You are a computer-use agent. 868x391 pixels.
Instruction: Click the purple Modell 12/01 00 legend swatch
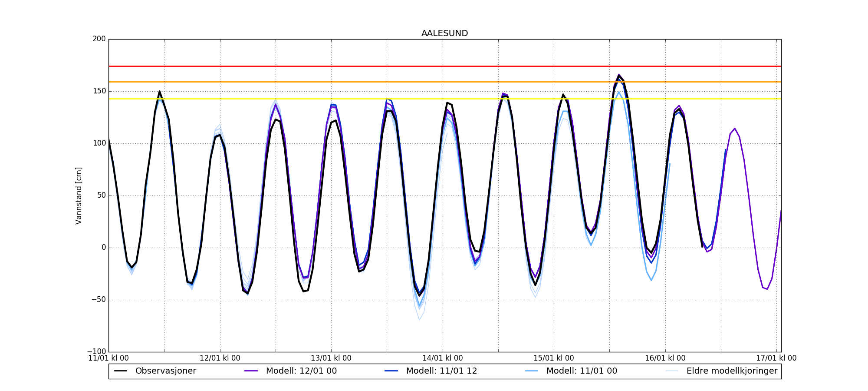click(251, 371)
